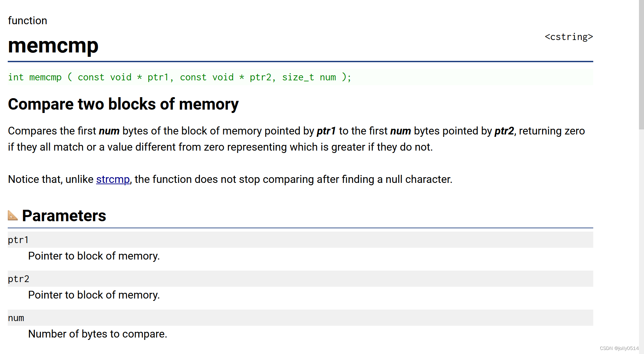Open the strcmp function reference link
The width and height of the screenshot is (644, 354).
point(113,179)
